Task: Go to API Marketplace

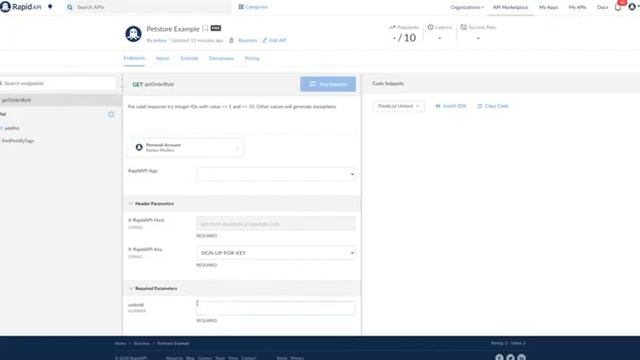Action: 510,7
